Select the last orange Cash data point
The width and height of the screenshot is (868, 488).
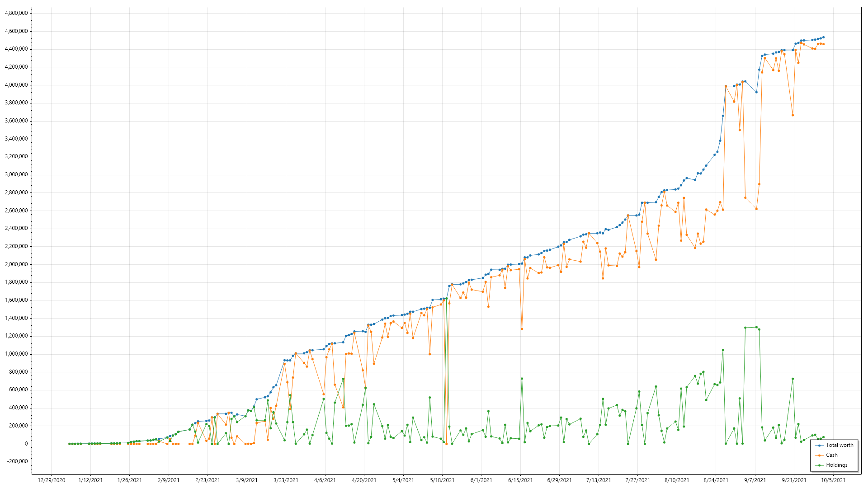point(824,44)
